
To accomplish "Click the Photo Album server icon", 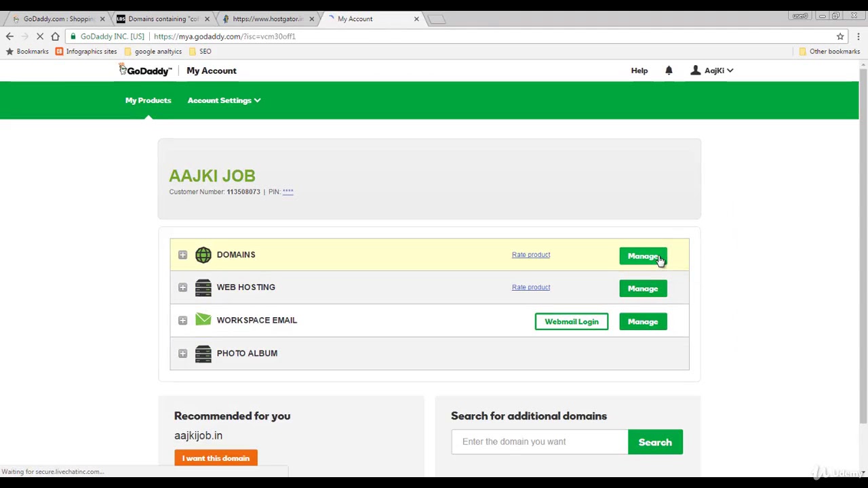I will point(203,353).
